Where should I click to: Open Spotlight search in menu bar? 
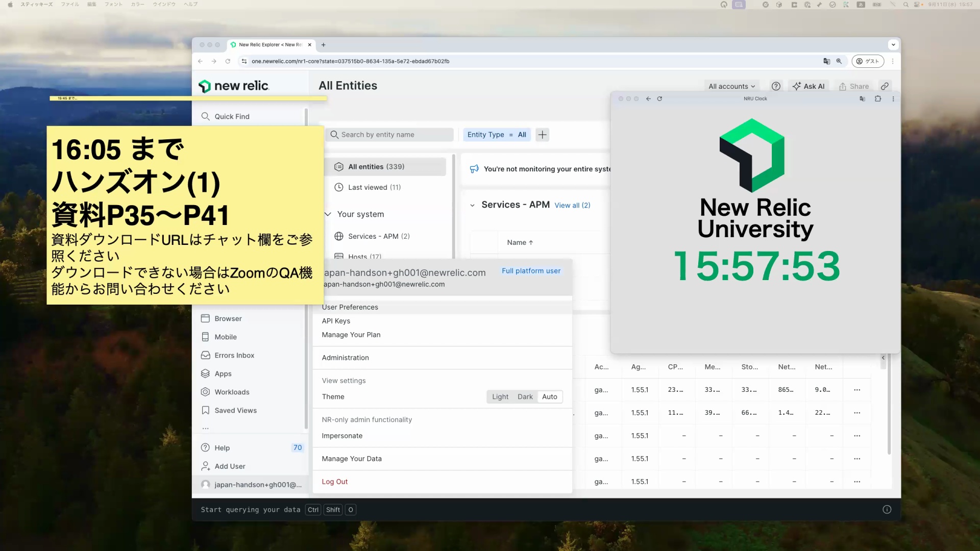905,4
